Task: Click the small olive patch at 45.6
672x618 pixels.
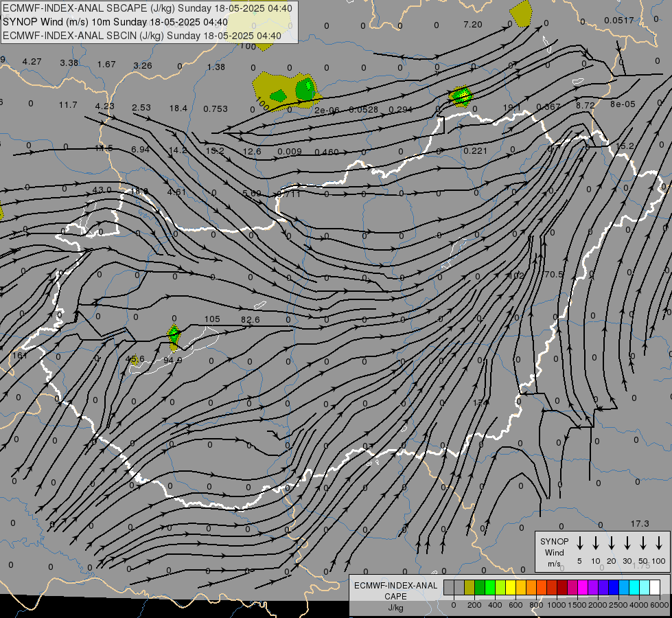Action: tap(135, 359)
